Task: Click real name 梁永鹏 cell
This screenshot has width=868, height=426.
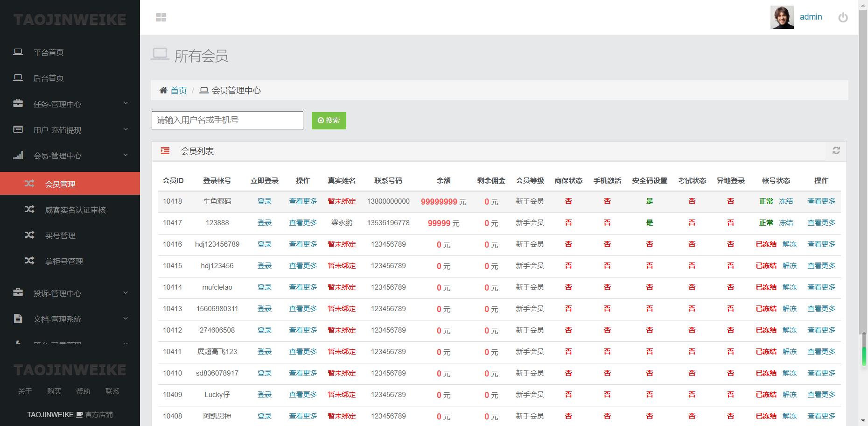Action: tap(342, 223)
